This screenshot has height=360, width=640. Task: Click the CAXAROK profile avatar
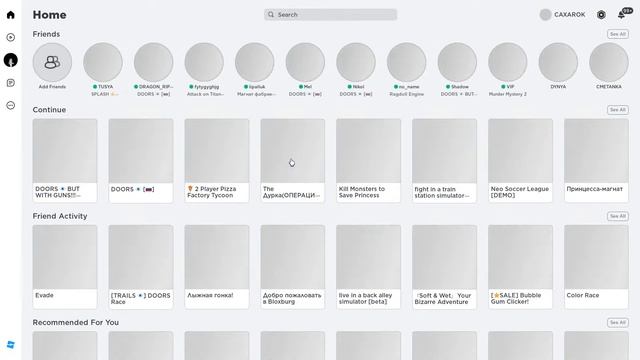pos(545,15)
